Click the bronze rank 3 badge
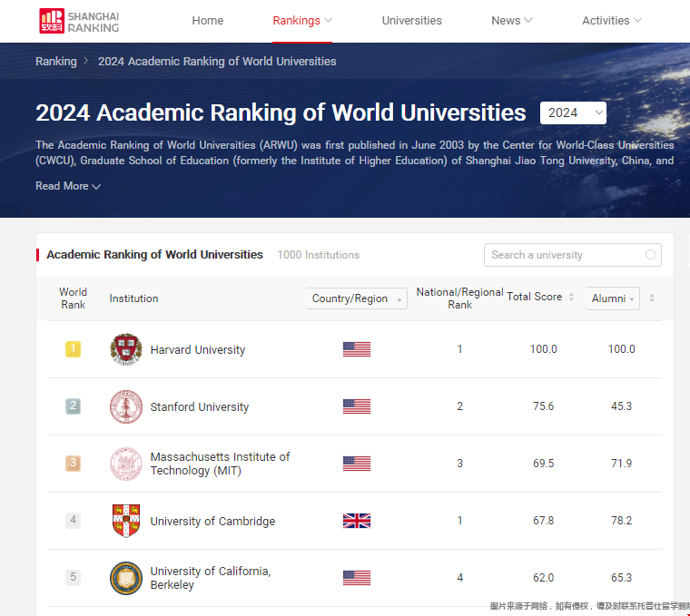 pos(73,463)
